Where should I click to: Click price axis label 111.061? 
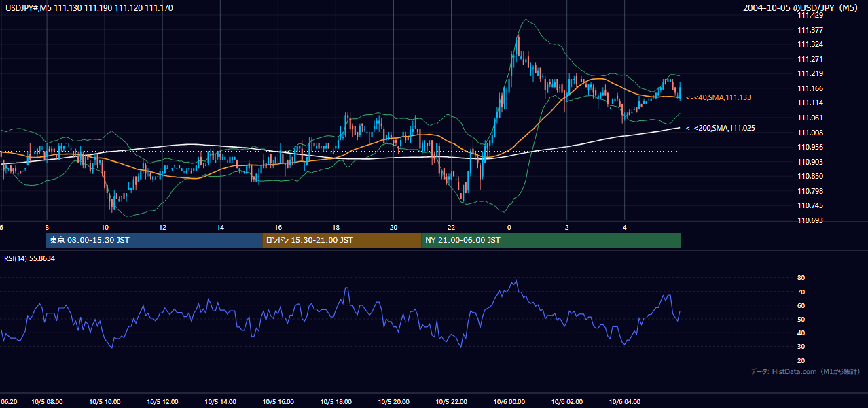click(x=810, y=118)
